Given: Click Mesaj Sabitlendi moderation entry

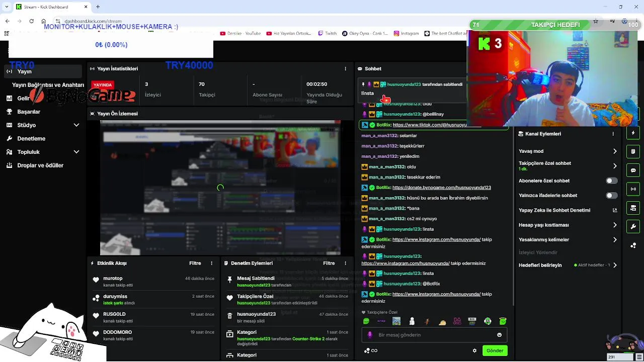Looking at the screenshot, I should pos(287,282).
